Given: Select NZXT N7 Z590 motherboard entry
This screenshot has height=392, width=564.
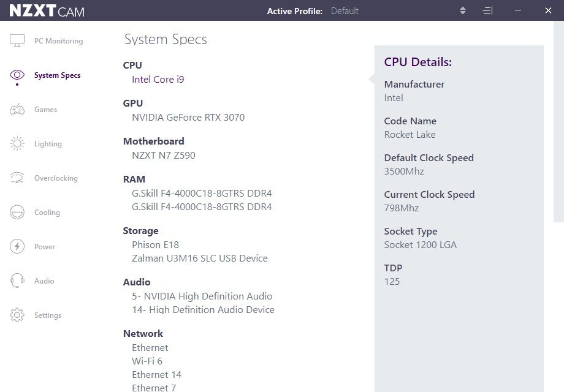Looking at the screenshot, I should click(164, 155).
